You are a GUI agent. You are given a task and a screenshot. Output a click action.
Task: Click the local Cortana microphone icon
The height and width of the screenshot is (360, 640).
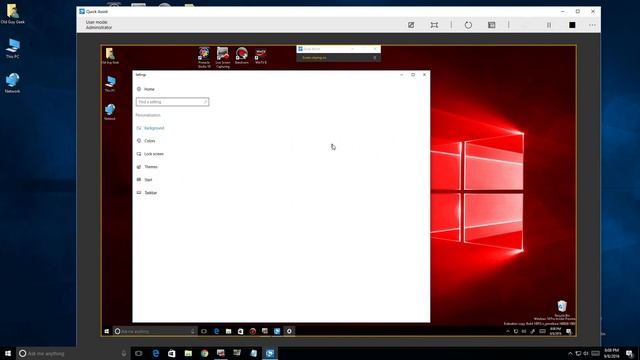124,353
